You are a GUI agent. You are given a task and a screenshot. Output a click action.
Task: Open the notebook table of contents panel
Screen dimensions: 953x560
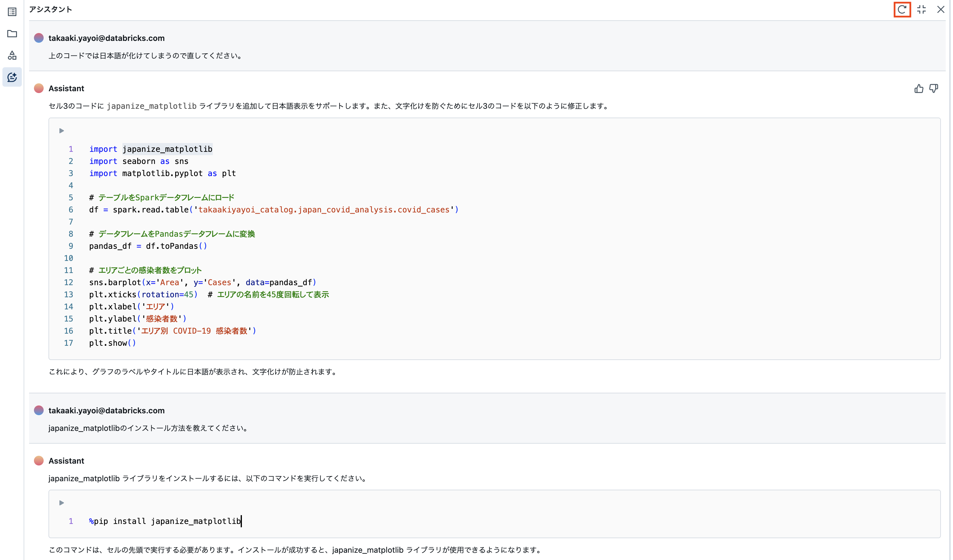(12, 12)
